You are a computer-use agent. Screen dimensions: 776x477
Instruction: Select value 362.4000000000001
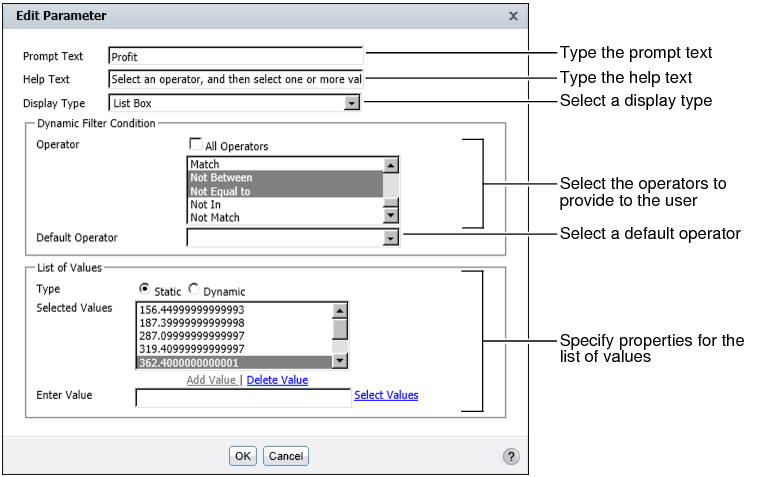(235, 363)
